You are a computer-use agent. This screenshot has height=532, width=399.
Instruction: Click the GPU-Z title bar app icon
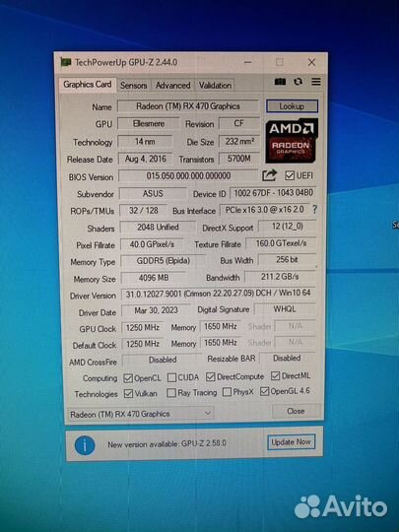(65, 62)
